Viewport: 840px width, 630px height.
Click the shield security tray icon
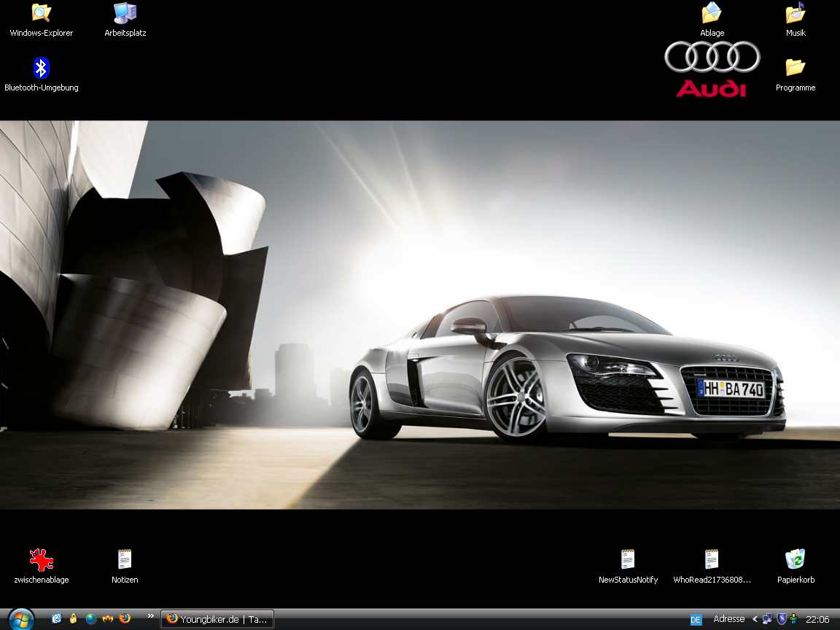point(781,619)
